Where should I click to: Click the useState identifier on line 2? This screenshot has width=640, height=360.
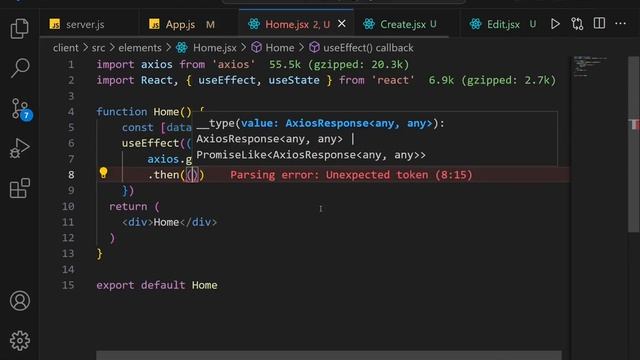(x=294, y=80)
